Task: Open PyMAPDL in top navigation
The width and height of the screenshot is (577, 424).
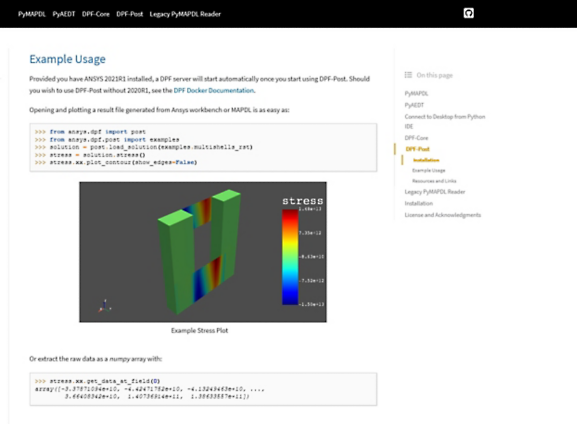Action: click(x=32, y=14)
